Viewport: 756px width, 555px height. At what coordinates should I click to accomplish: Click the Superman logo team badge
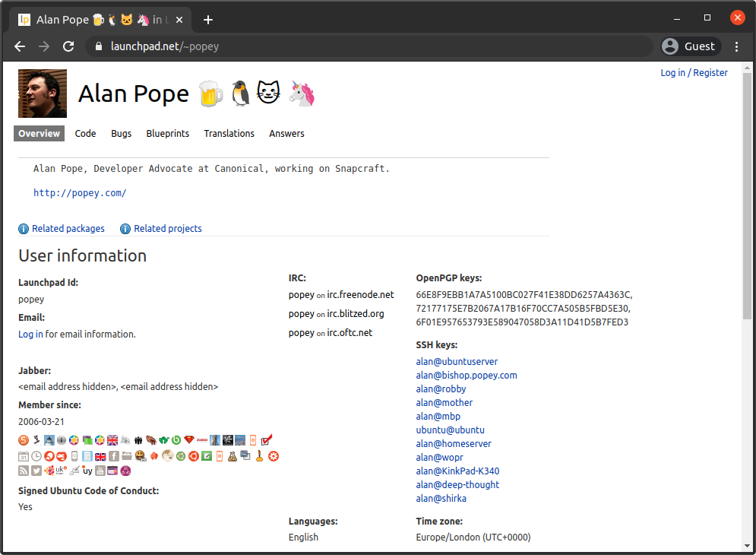(189, 439)
